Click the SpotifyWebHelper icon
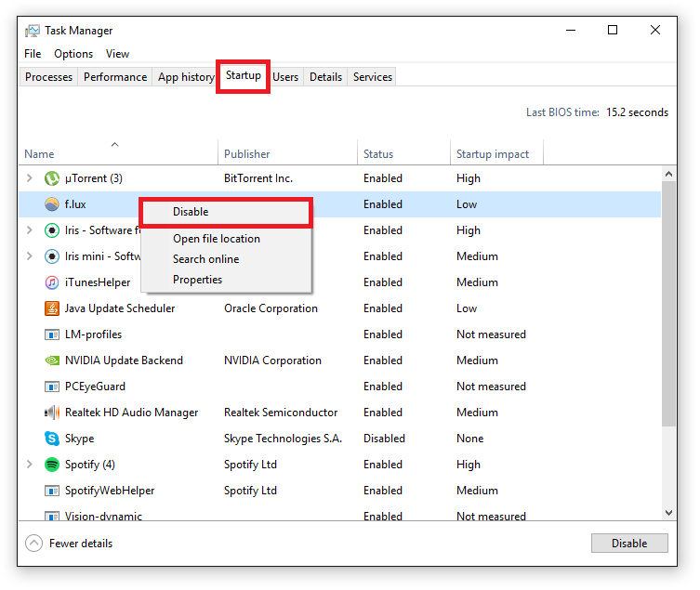The image size is (700, 590). pos(52,491)
